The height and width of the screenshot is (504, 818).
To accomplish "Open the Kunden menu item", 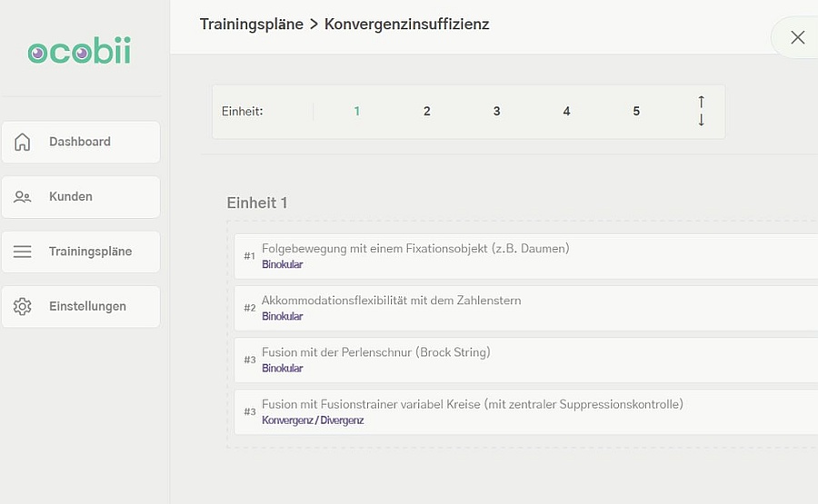I will pyautogui.click(x=71, y=197).
